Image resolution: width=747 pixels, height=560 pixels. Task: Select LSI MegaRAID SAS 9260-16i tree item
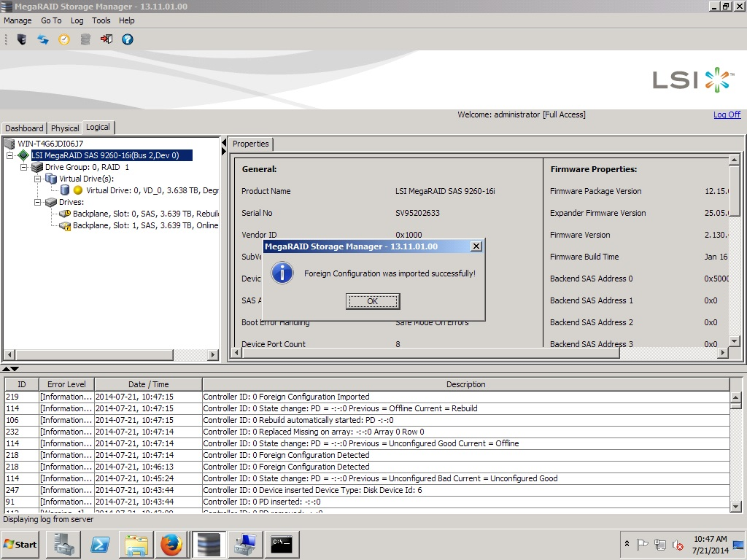pyautogui.click(x=112, y=155)
